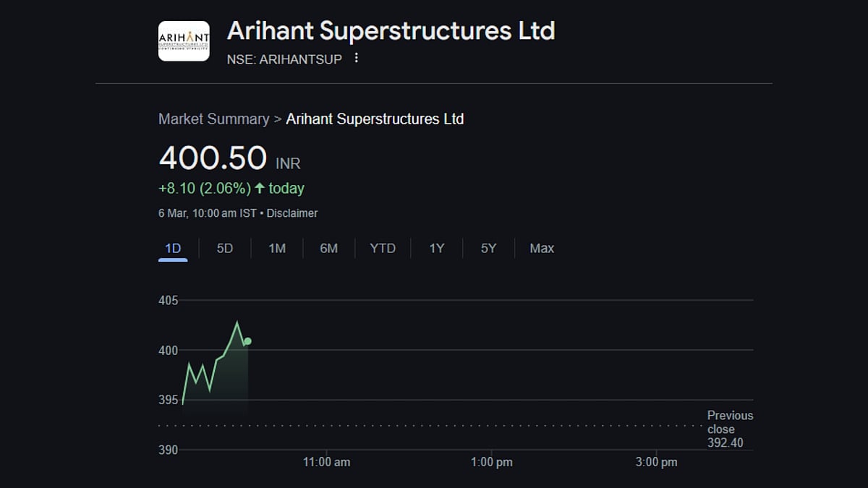Open the three-dot overflow menu
This screenshot has width=868, height=488.
356,58
